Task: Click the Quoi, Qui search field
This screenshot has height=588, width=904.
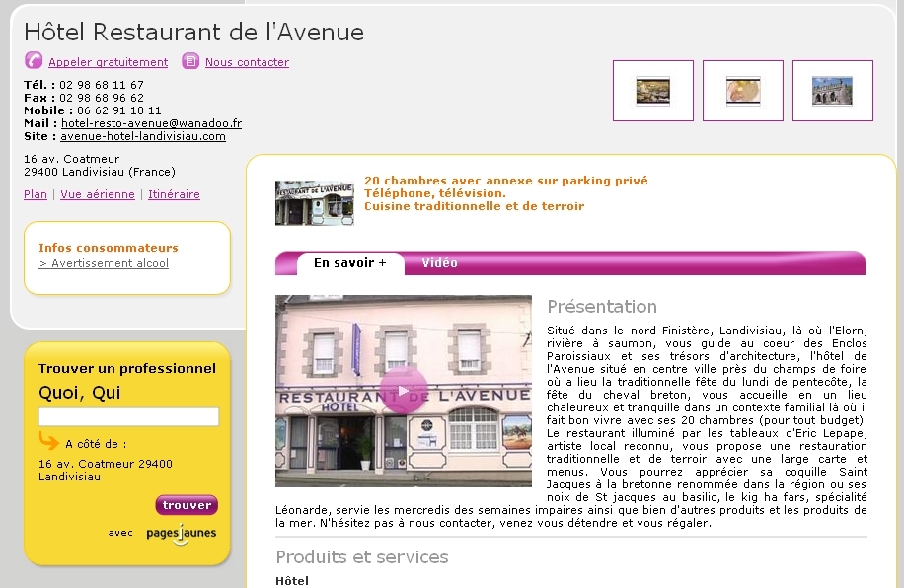Action: [128, 416]
